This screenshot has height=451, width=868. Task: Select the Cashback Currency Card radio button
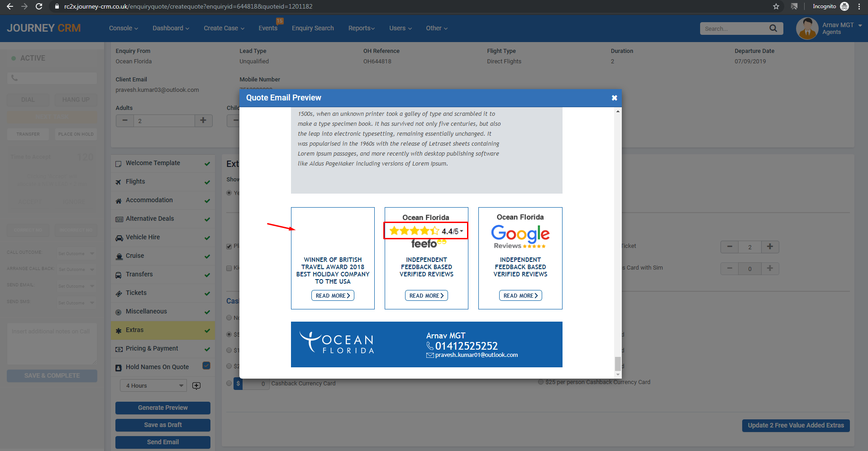(x=229, y=383)
